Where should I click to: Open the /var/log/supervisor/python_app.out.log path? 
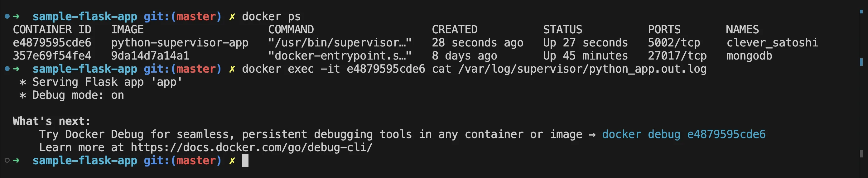coord(582,69)
